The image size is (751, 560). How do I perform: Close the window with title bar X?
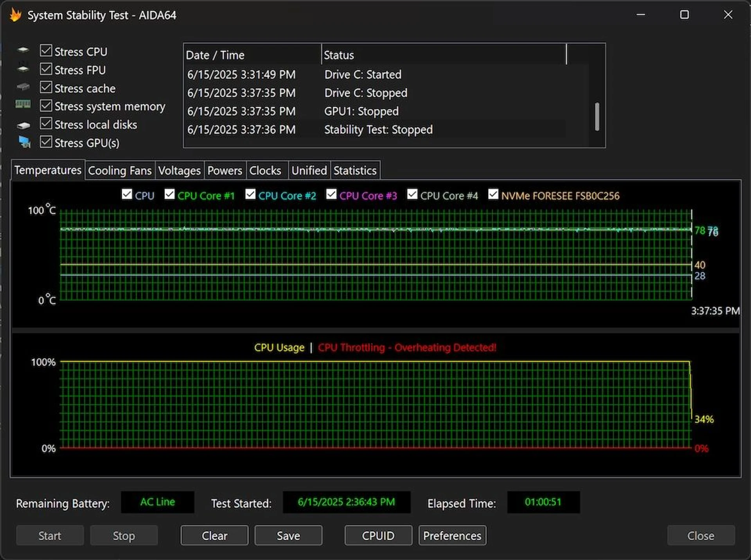(x=728, y=15)
